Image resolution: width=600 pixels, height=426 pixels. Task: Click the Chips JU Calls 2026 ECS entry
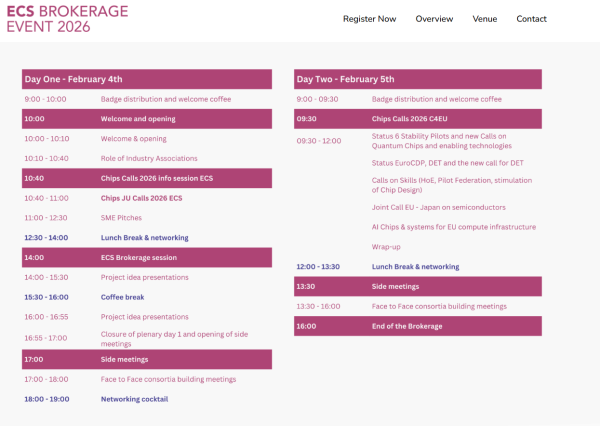coord(141,198)
